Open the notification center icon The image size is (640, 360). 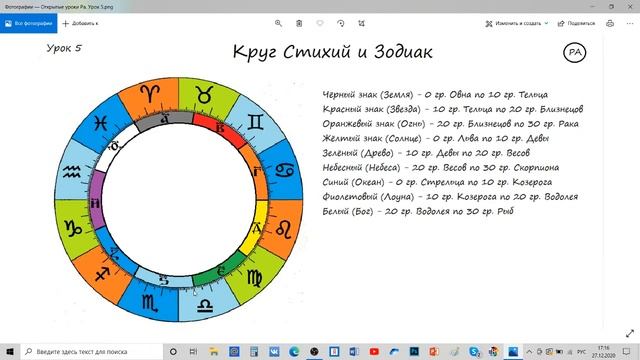[x=627, y=351]
